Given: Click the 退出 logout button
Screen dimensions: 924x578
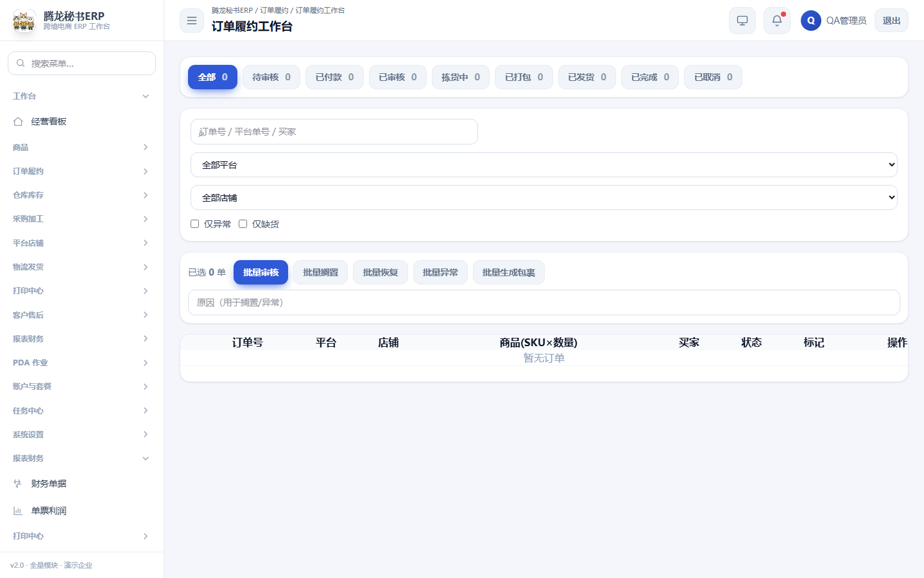Looking at the screenshot, I should click(x=891, y=21).
